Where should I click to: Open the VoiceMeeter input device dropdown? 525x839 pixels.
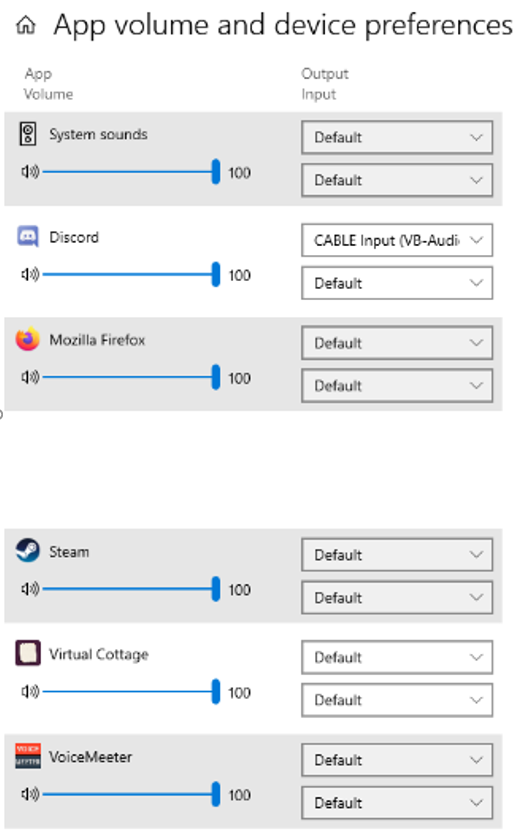click(x=397, y=803)
